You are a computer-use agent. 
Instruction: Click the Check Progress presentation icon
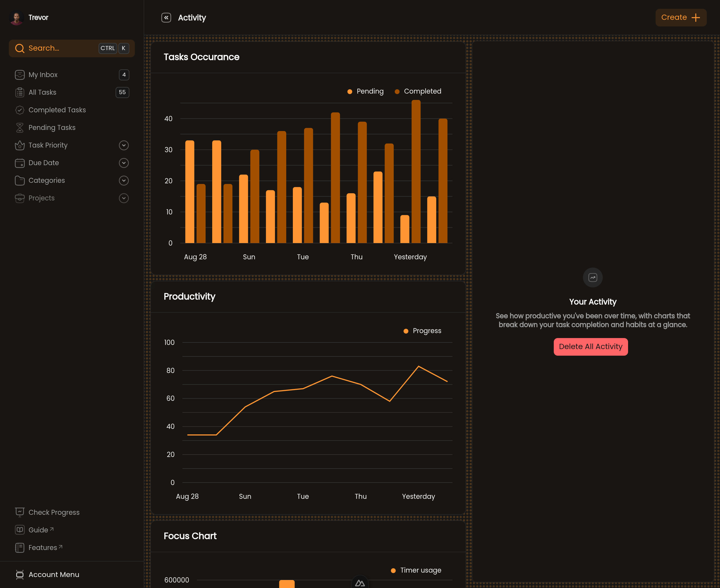pyautogui.click(x=20, y=513)
